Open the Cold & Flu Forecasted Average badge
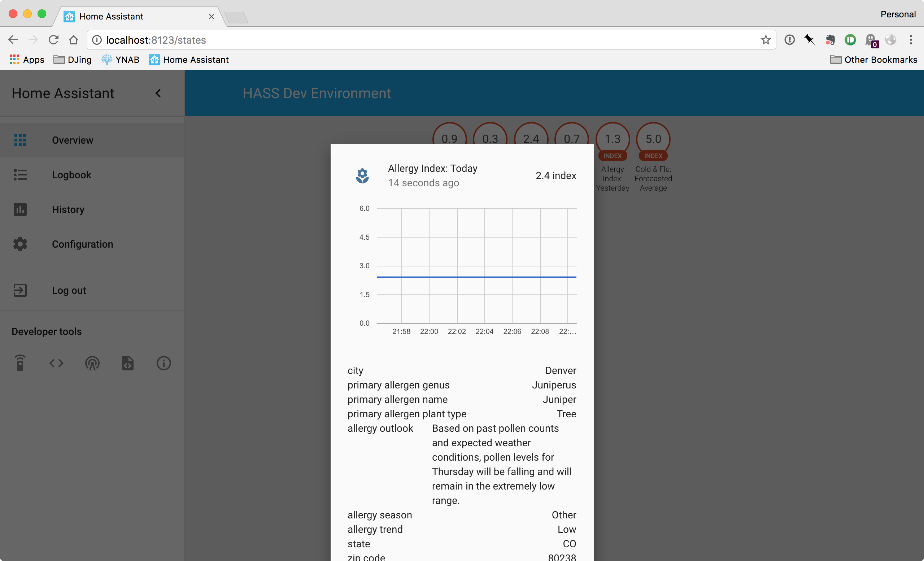924x561 pixels. [653, 157]
